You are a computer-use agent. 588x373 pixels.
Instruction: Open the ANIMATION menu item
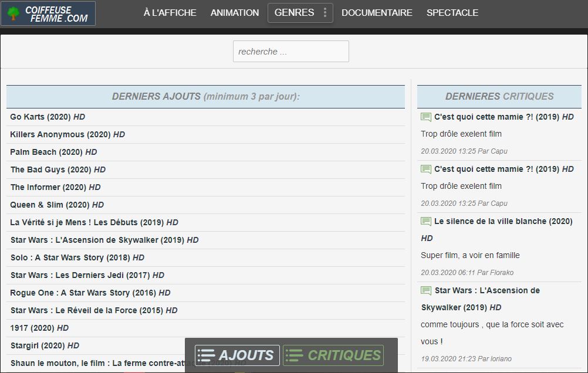[x=235, y=13]
